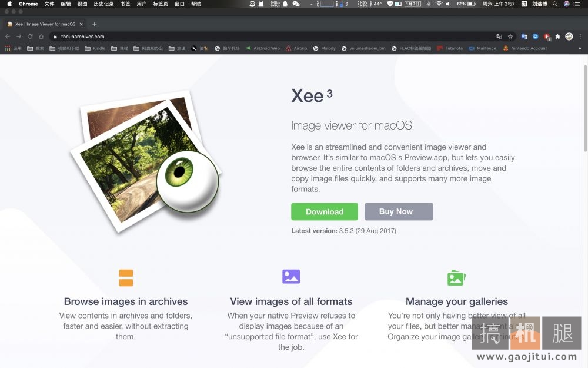Screen dimensions: 588x368
Task: Open the Tutanota bookmark
Action: pos(450,48)
